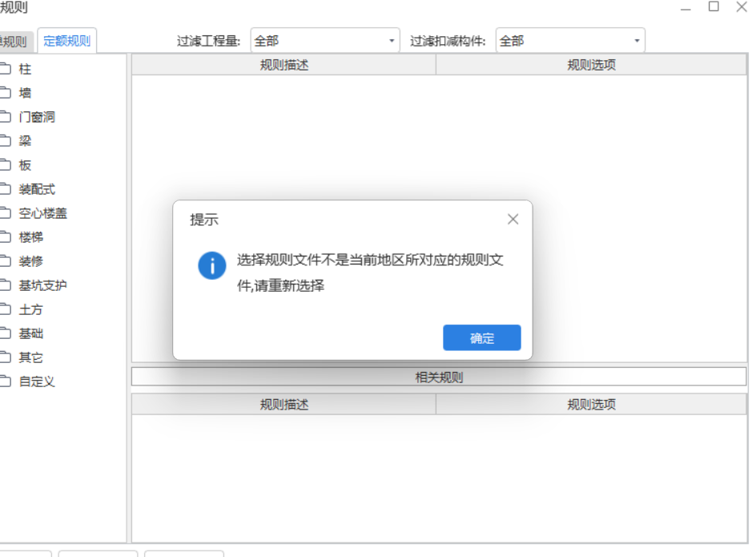Open the 装修 rules folder
756x557 pixels.
coord(33,261)
